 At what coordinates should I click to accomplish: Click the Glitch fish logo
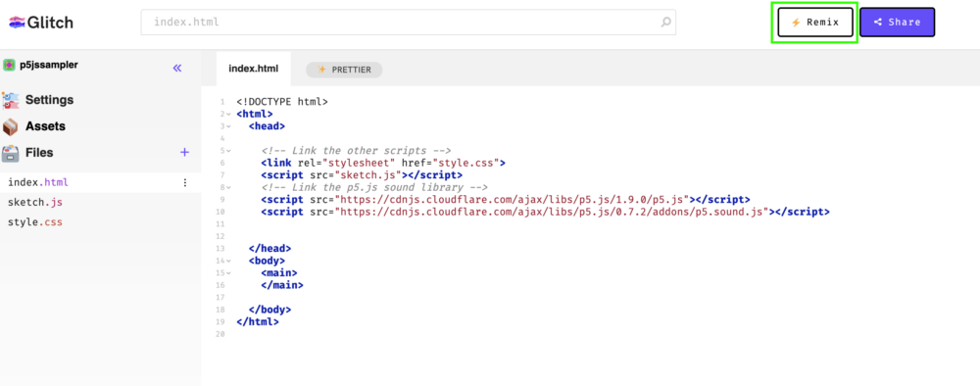[x=17, y=23]
